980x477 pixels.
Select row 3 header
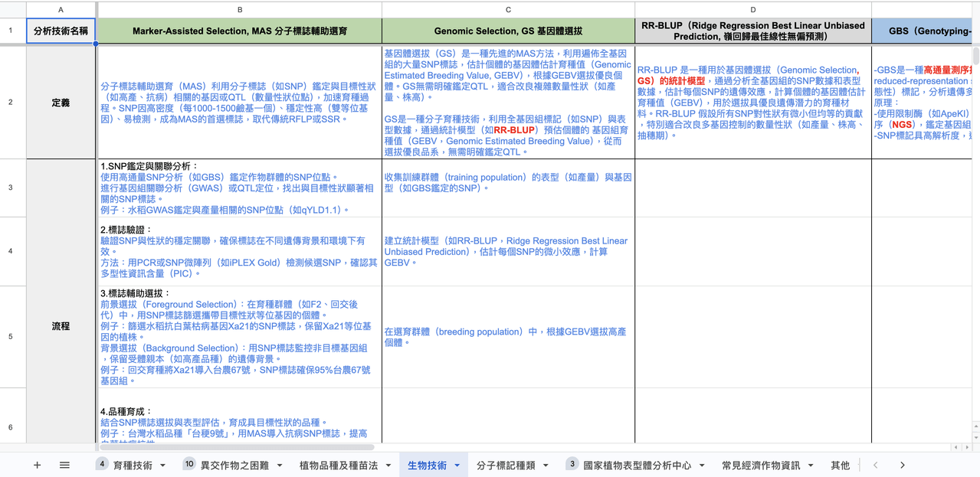11,188
